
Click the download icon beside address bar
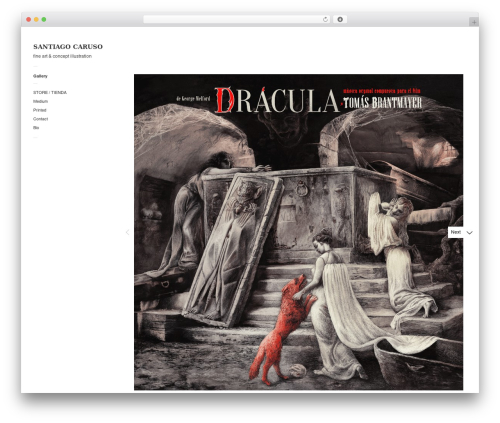click(x=340, y=20)
